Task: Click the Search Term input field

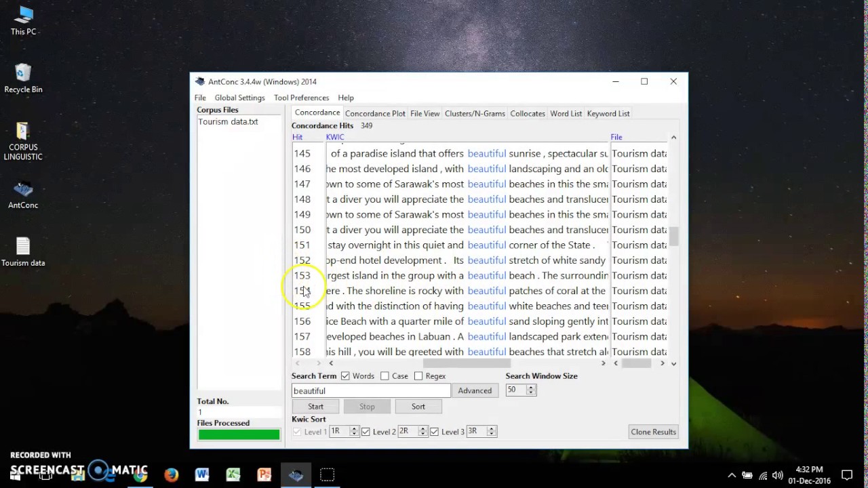Action: (371, 391)
